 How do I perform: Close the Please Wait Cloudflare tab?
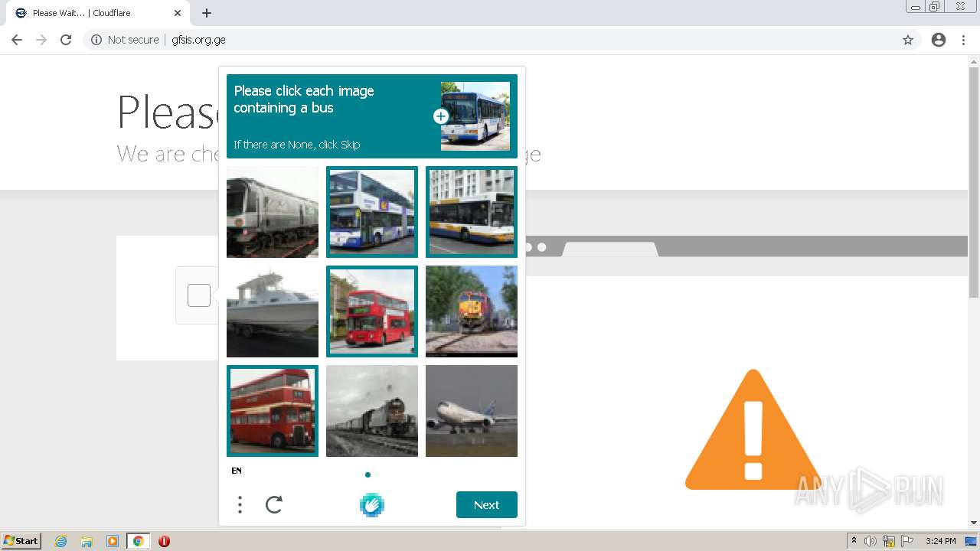click(177, 13)
